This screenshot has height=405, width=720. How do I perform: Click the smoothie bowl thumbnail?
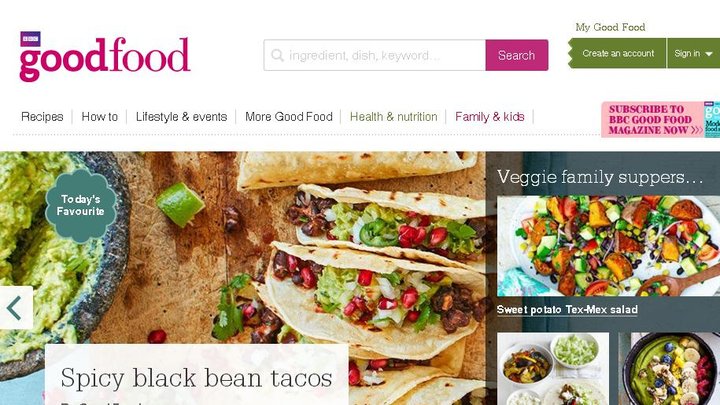[x=669, y=369]
